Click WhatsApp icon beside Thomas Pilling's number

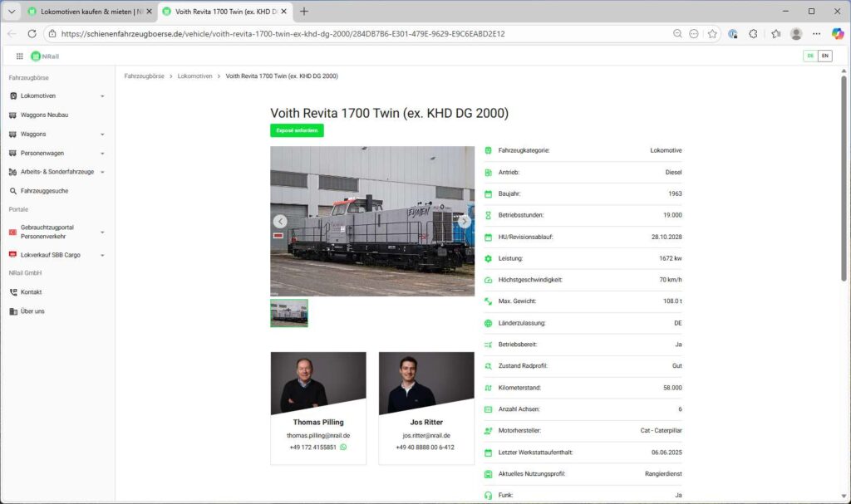(x=343, y=448)
